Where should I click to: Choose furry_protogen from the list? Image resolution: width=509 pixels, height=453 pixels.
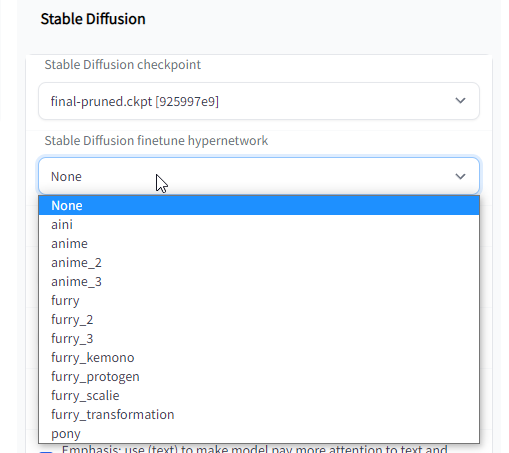[x=259, y=376]
